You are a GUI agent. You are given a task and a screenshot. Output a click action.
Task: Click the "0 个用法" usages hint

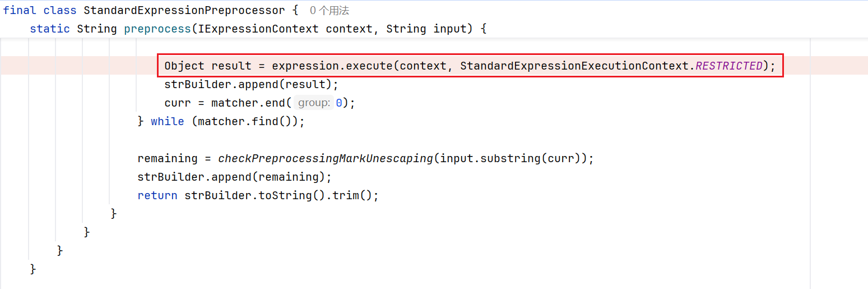329,10
